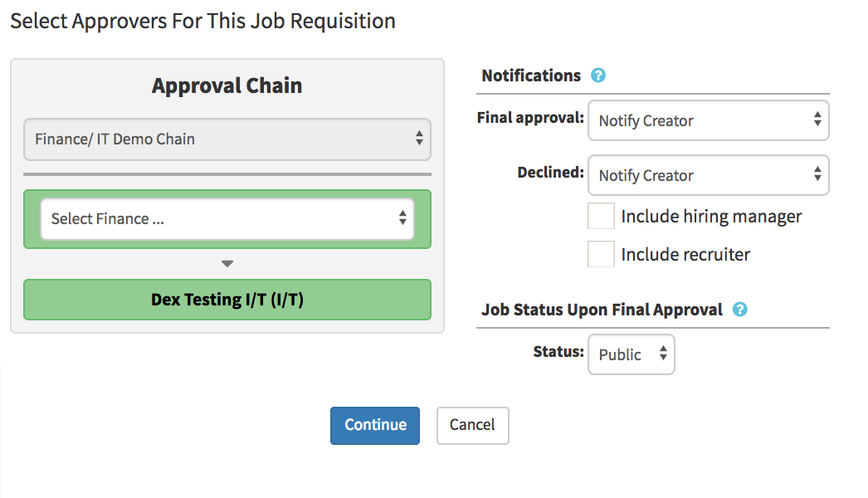
Task: Open the Select Finance approver dropdown
Action: (227, 218)
